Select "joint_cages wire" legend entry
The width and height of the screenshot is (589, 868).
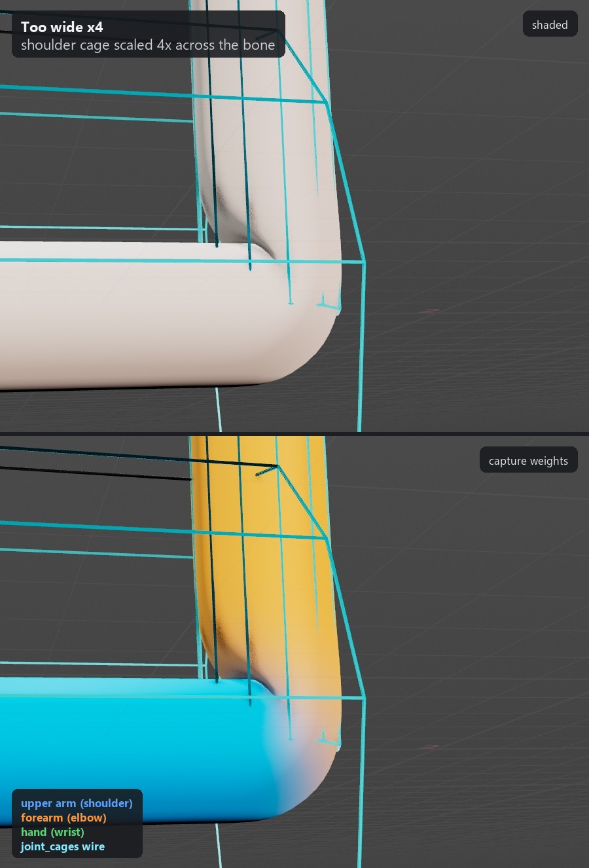tap(62, 846)
